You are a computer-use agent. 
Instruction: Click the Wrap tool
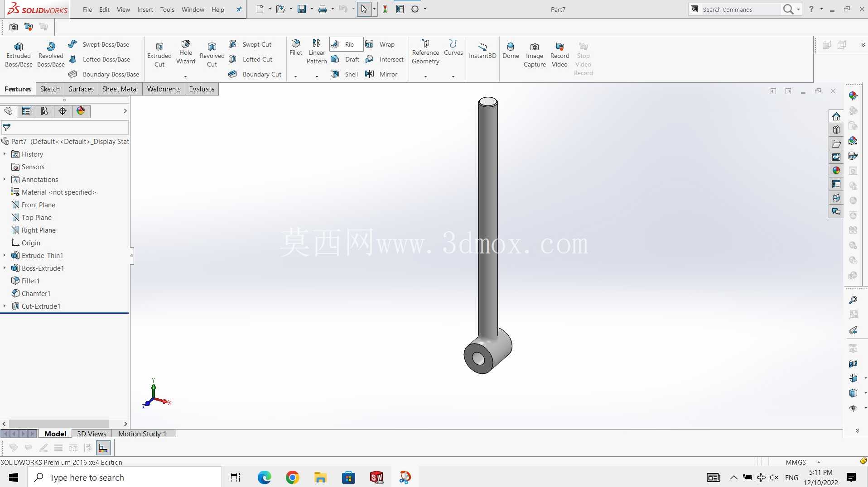pyautogui.click(x=380, y=44)
